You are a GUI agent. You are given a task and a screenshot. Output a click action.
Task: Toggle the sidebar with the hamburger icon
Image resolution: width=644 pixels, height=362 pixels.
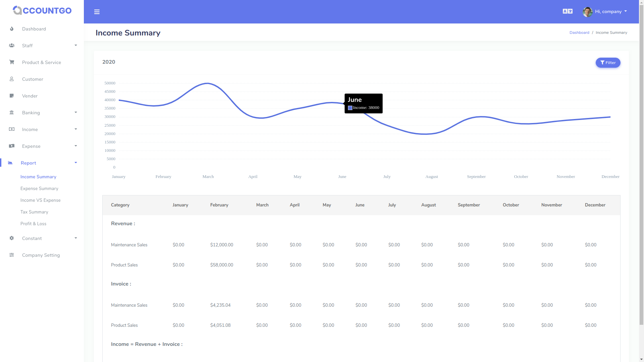tap(97, 12)
